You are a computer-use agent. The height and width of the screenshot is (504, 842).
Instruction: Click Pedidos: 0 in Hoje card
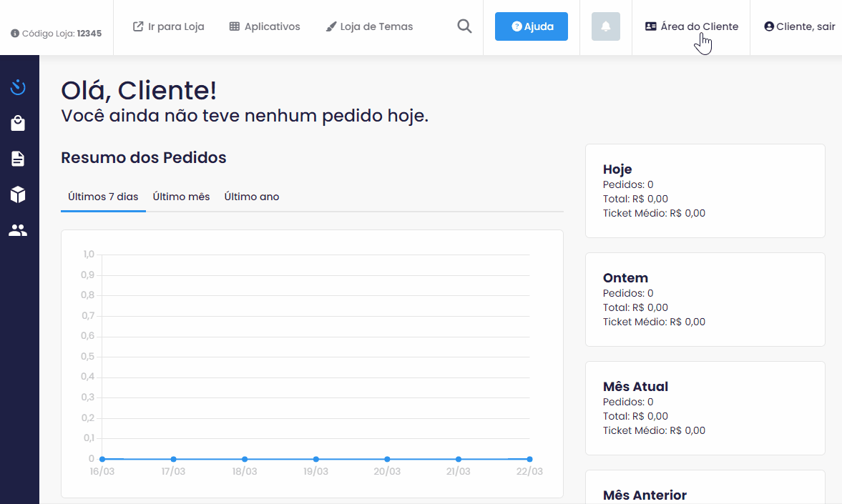pyautogui.click(x=627, y=184)
